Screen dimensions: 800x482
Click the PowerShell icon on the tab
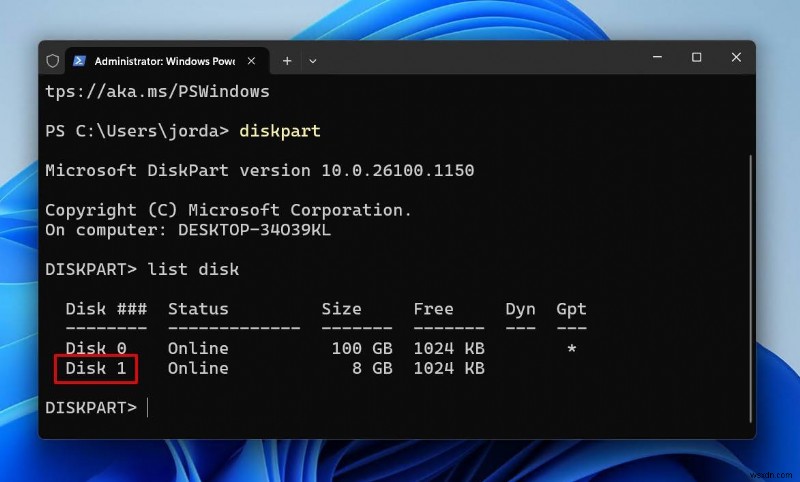click(x=79, y=61)
